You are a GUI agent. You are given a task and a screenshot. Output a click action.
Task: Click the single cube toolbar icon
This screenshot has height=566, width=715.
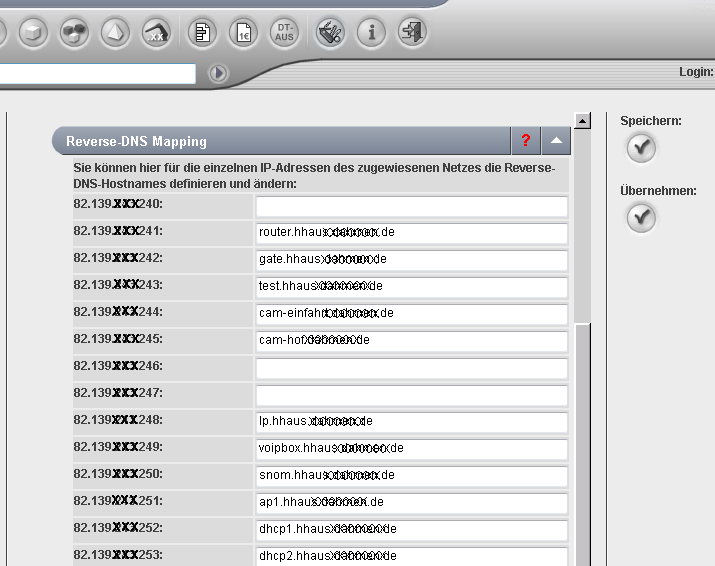click(x=33, y=33)
